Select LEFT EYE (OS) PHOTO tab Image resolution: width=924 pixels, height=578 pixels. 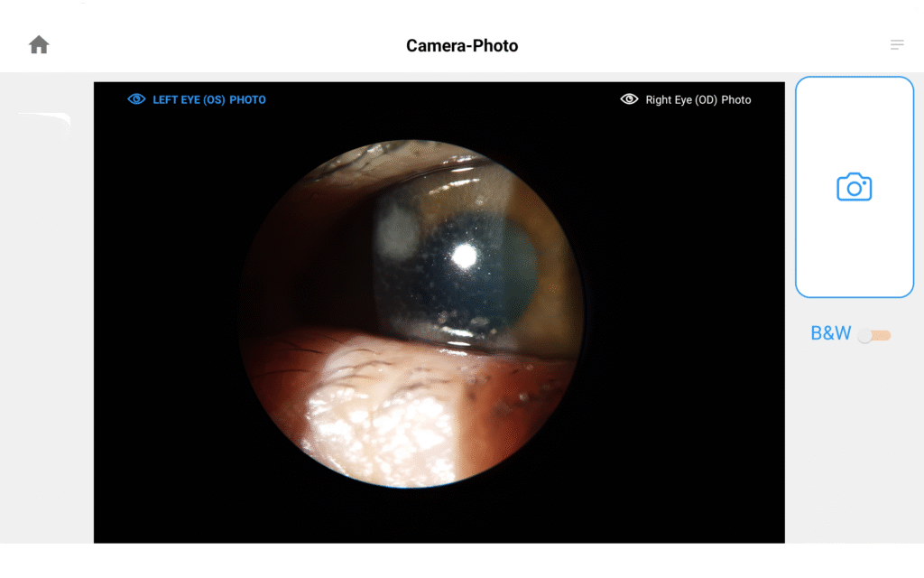point(197,99)
